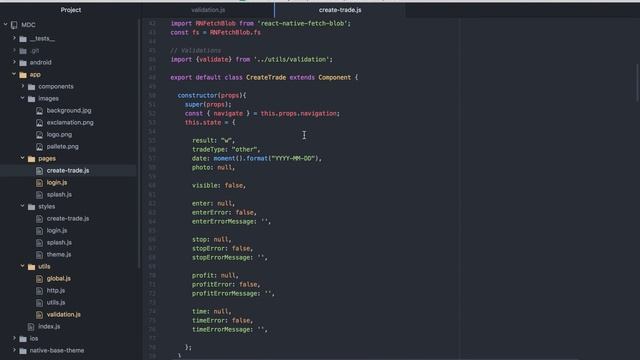Open validation.js from the utils folder
Image resolution: width=640 pixels, height=360 pixels.
63,314
